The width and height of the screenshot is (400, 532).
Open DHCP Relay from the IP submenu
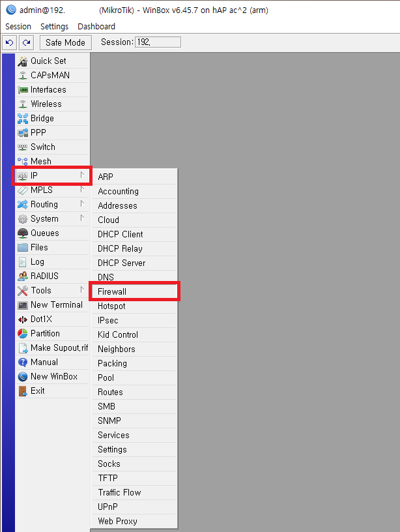point(134,248)
